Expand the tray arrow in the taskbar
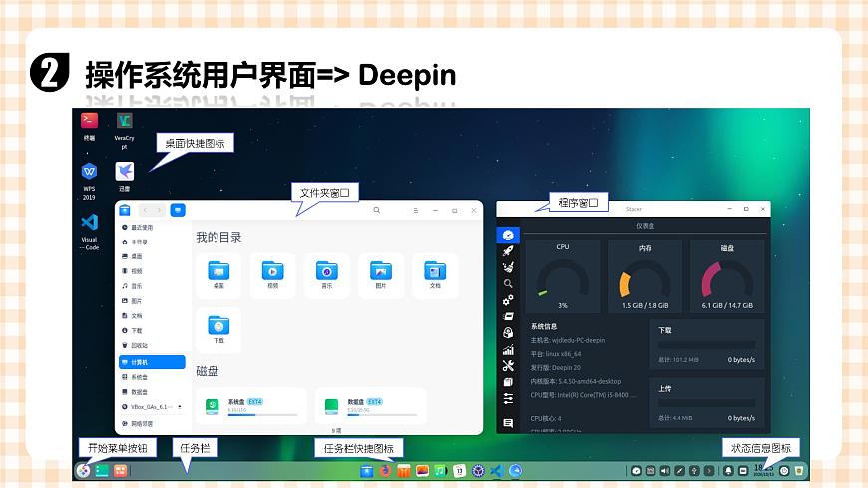The width and height of the screenshot is (868, 488). (709, 471)
